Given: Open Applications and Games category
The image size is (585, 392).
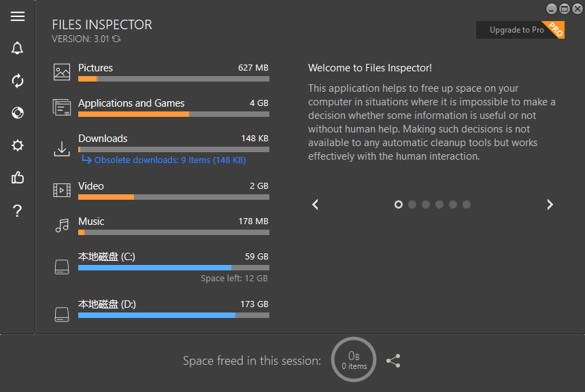Looking at the screenshot, I should tap(131, 103).
